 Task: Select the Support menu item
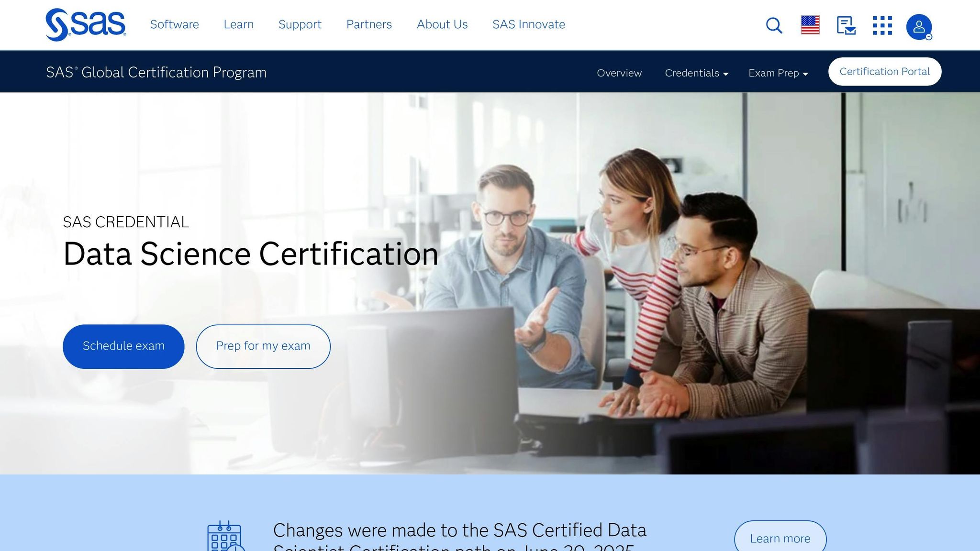pyautogui.click(x=300, y=24)
